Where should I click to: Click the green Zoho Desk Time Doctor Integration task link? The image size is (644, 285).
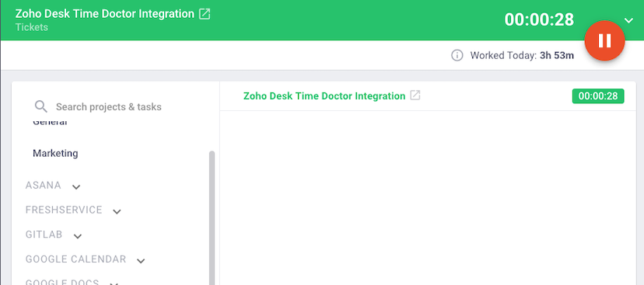tap(324, 96)
